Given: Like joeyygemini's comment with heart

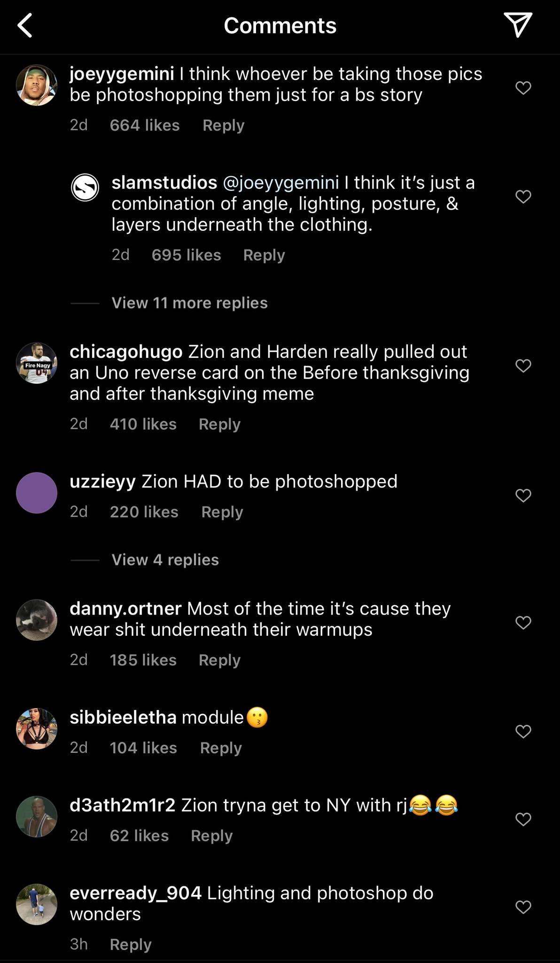Looking at the screenshot, I should (523, 88).
